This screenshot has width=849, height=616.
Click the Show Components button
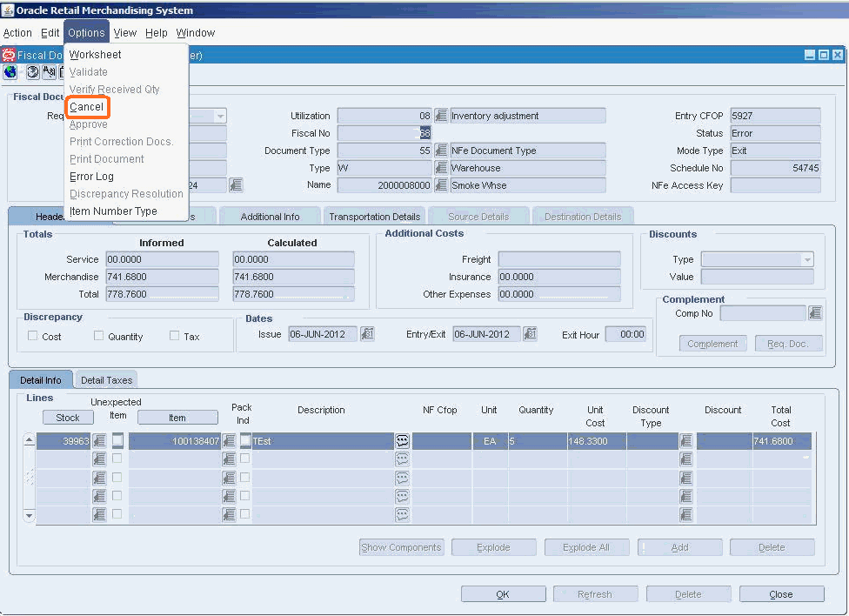[x=401, y=547]
